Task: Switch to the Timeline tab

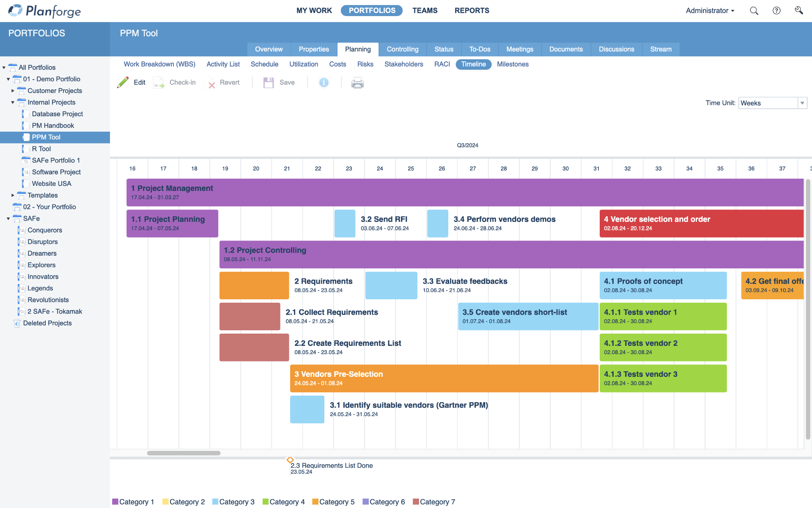Action: click(x=474, y=64)
